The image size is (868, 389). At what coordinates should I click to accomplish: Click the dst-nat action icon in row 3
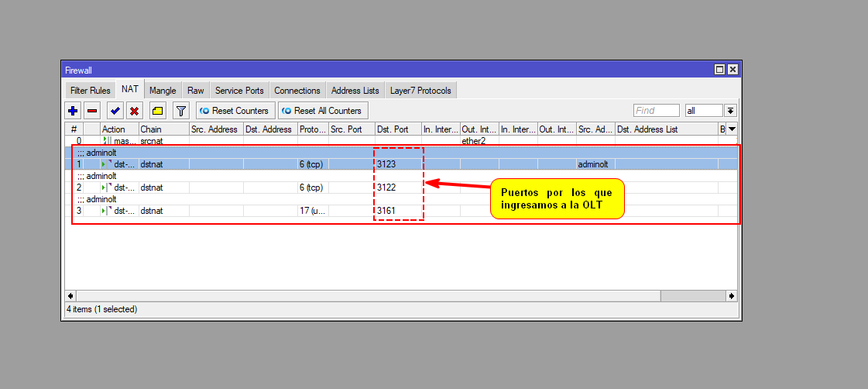107,211
